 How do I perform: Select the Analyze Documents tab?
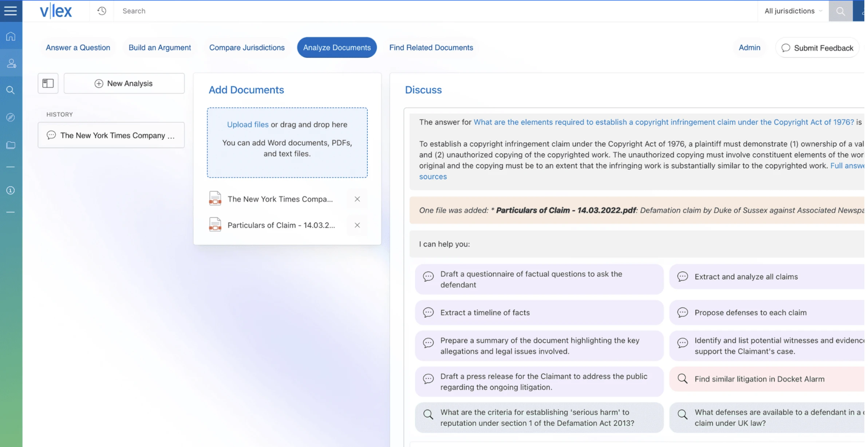pos(337,48)
